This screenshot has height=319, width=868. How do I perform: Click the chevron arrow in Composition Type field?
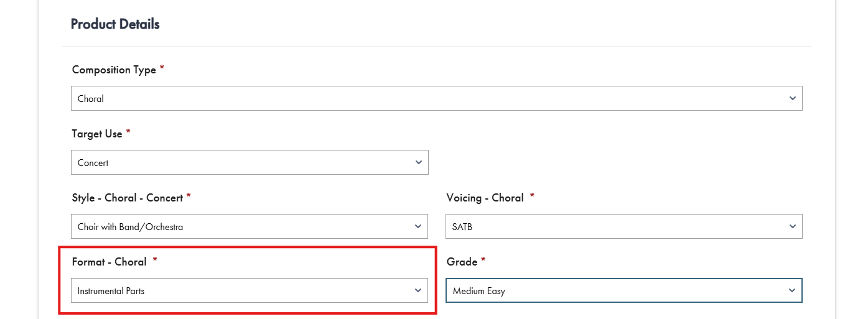click(792, 98)
